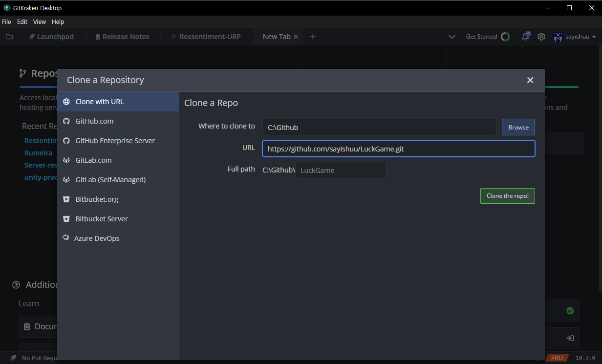This screenshot has height=364, width=602.
Task: Open the sayishuu profile dropdown
Action: pos(575,37)
